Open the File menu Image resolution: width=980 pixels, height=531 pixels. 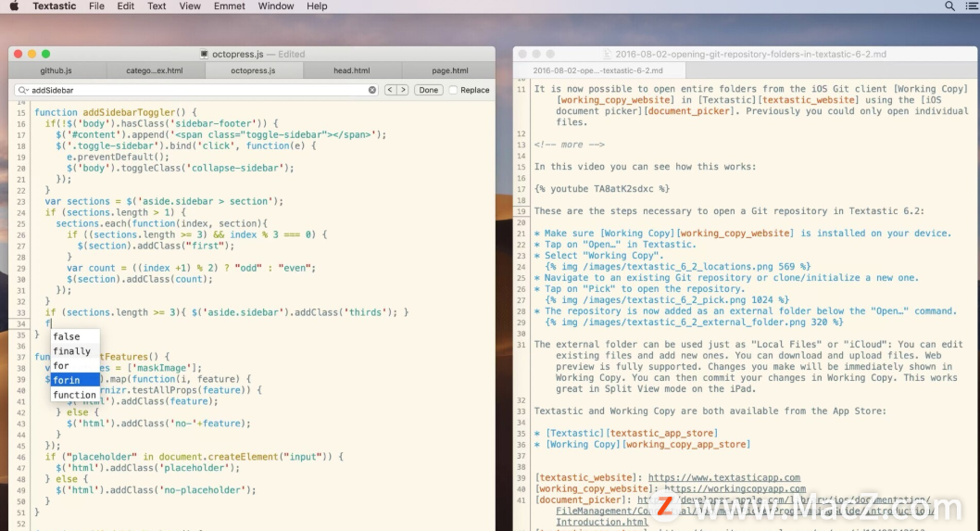[96, 6]
